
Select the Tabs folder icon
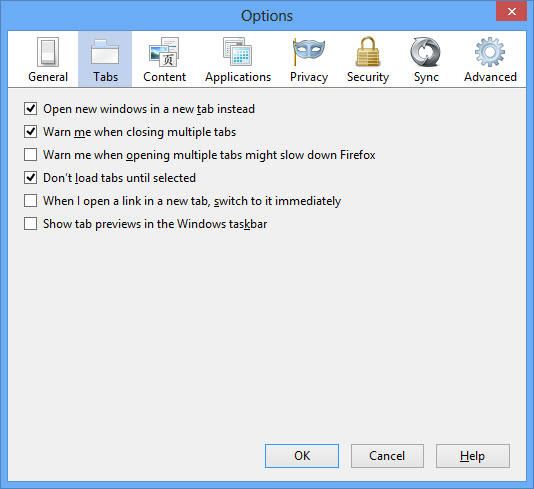point(105,52)
